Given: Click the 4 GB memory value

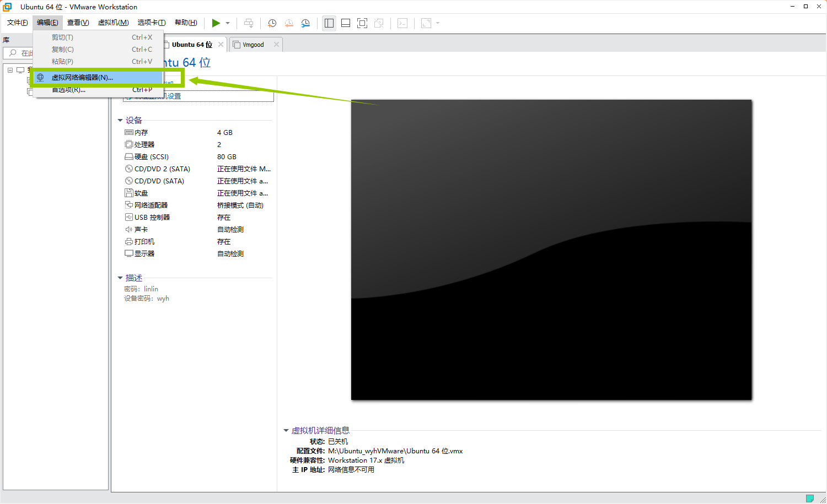Looking at the screenshot, I should point(225,133).
